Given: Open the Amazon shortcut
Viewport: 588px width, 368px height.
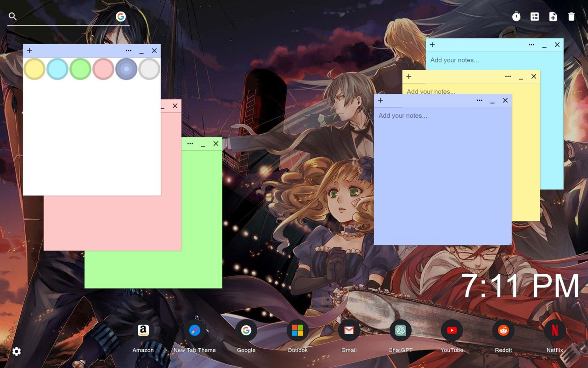Looking at the screenshot, I should tap(143, 330).
